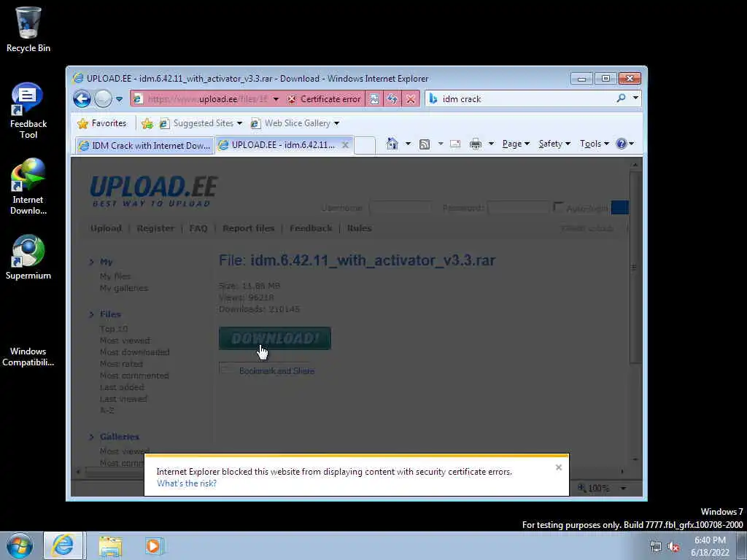Click the search magnifier icon

click(621, 98)
